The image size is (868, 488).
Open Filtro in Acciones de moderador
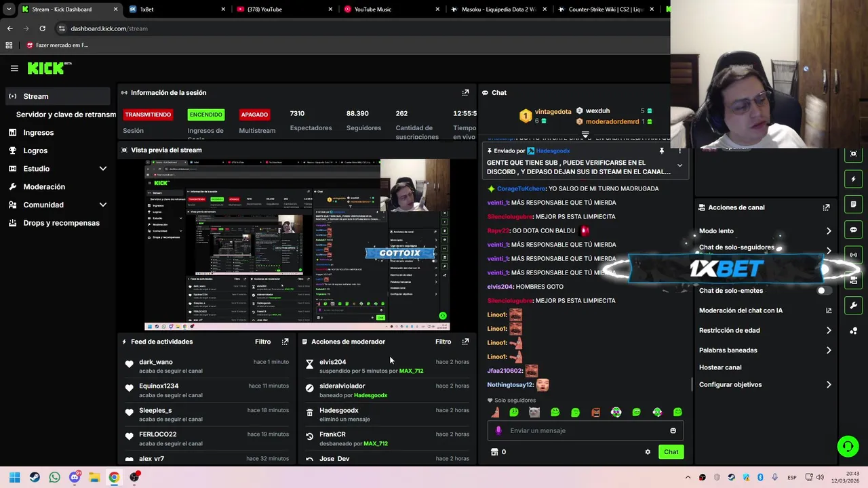443,342
